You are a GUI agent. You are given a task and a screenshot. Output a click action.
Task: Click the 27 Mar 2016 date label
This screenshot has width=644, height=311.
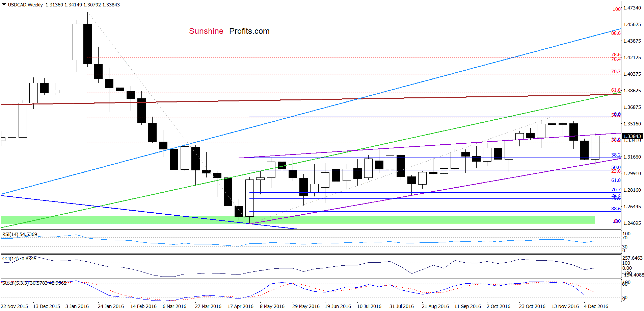coord(208,306)
